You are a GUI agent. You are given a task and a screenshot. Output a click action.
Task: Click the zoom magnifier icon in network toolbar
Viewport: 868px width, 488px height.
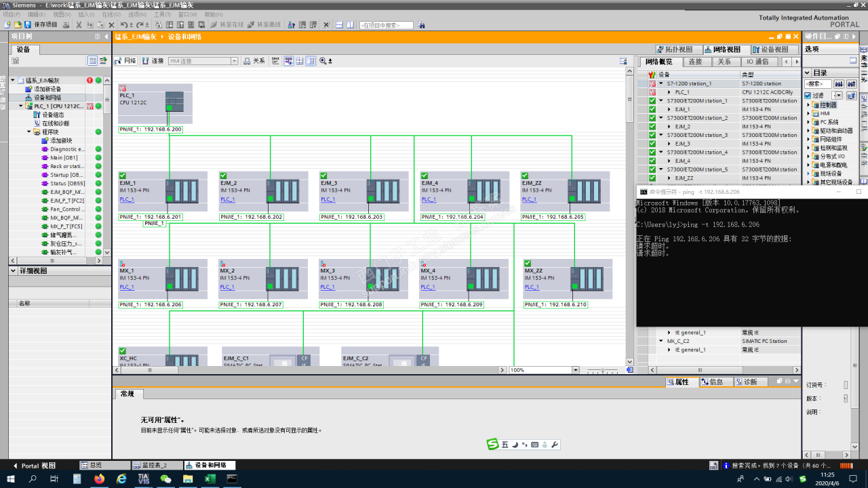[x=323, y=61]
